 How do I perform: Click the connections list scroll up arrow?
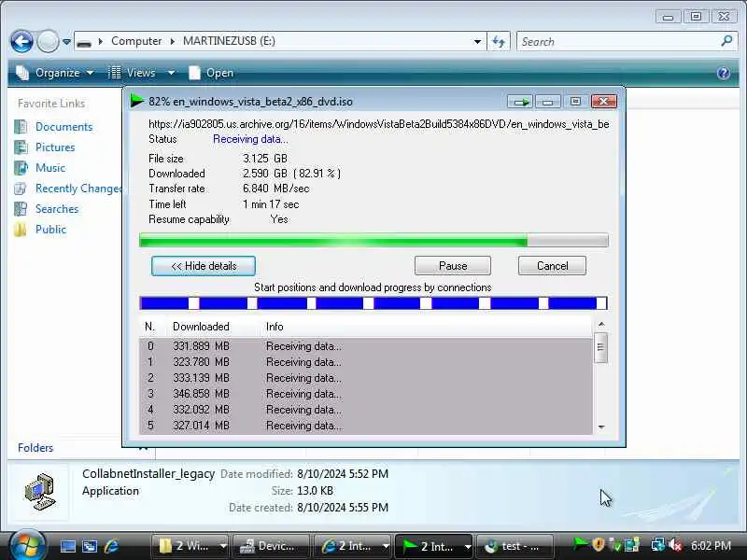(x=601, y=324)
